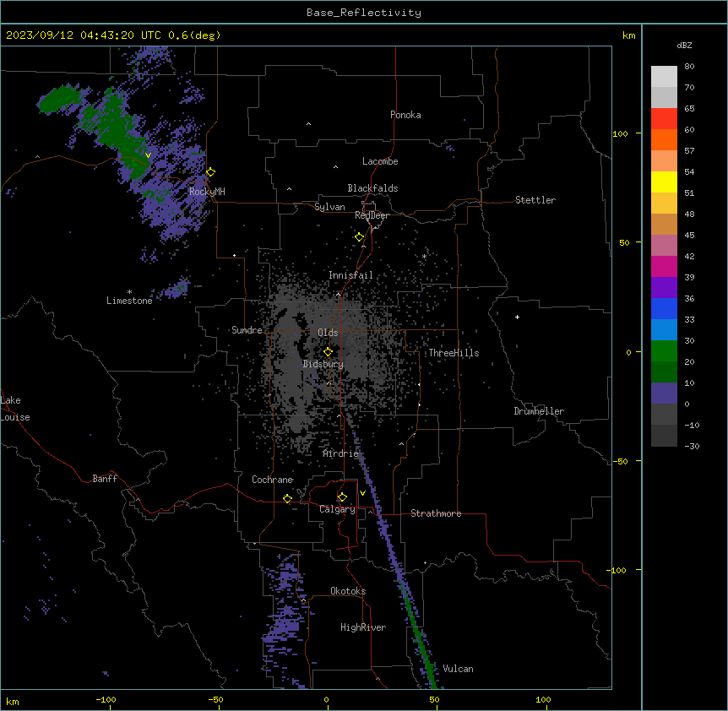
Task: Click the -50 tick label on the right axis
Action: pyautogui.click(x=619, y=461)
